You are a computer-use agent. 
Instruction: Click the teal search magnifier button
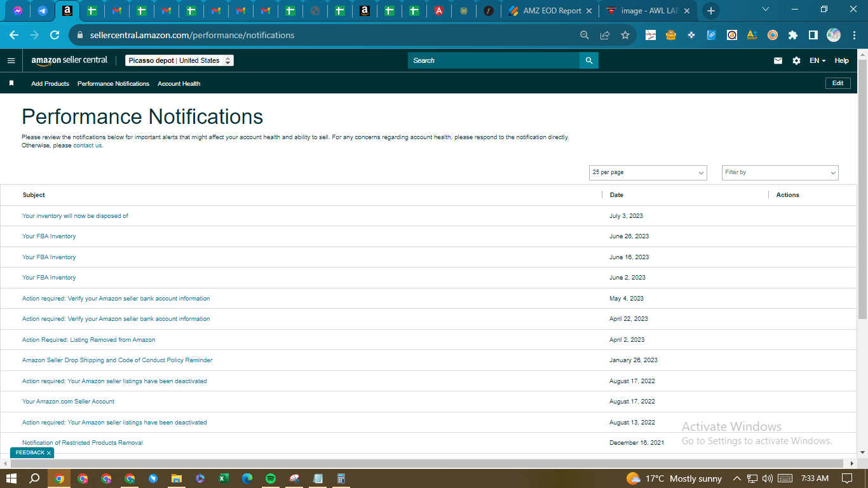point(589,60)
